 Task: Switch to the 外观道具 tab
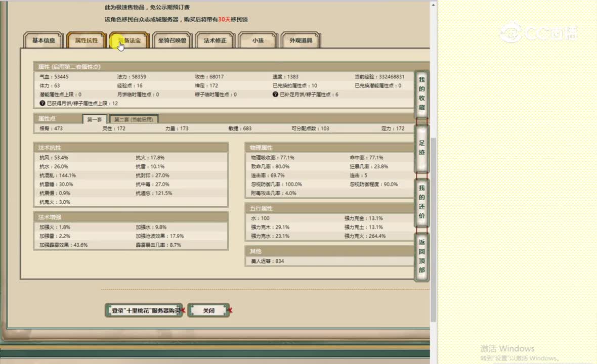point(301,40)
